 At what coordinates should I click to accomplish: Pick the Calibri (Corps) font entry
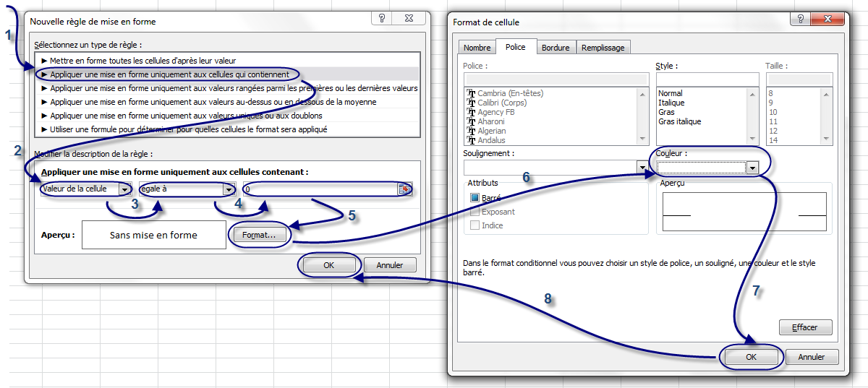[x=501, y=103]
